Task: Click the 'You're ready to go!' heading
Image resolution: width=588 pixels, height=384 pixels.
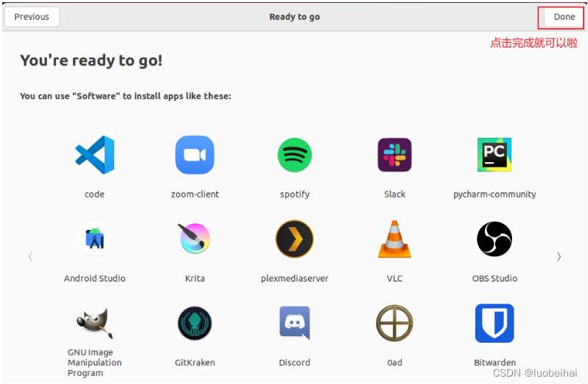Action: tap(91, 60)
